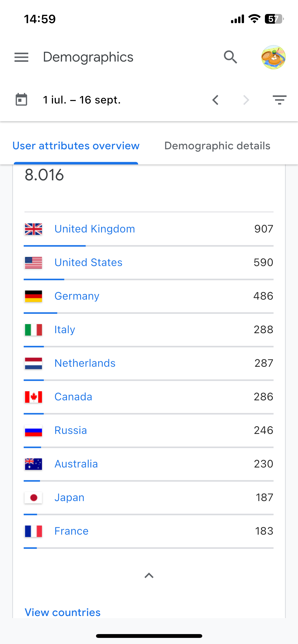298x644 pixels.
Task: Collapse the countries list chevron
Action: click(149, 575)
